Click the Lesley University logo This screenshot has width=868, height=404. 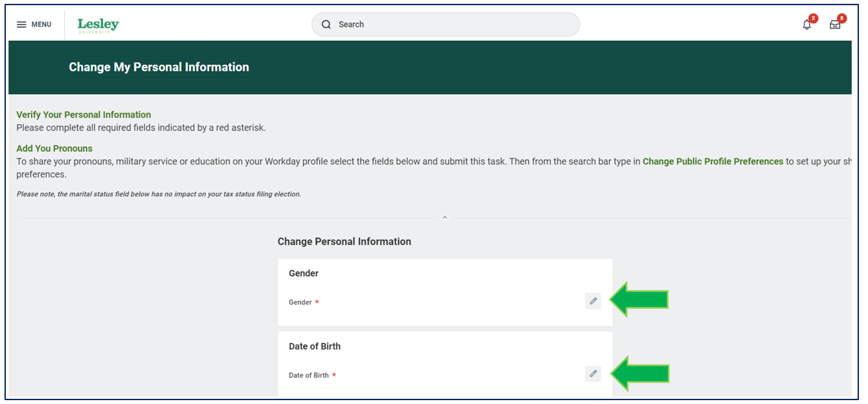tap(98, 25)
